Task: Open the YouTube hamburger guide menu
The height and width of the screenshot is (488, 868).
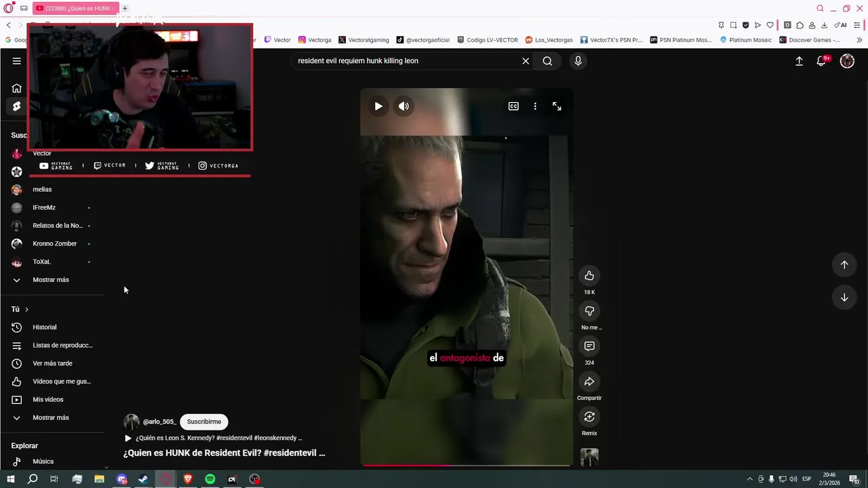Action: (x=16, y=61)
